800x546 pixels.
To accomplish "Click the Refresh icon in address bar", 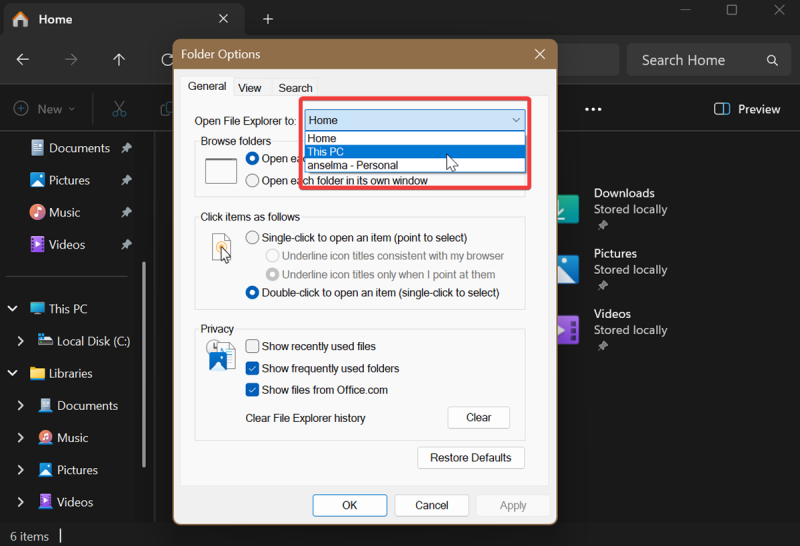I will click(x=166, y=60).
